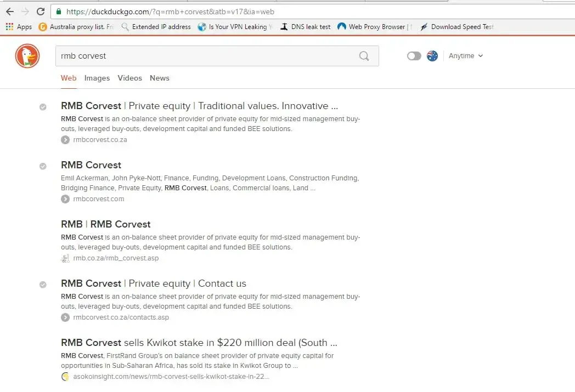Click favicon next to asokoinsight.com URL
This screenshot has width=575, height=392.
tap(65, 377)
